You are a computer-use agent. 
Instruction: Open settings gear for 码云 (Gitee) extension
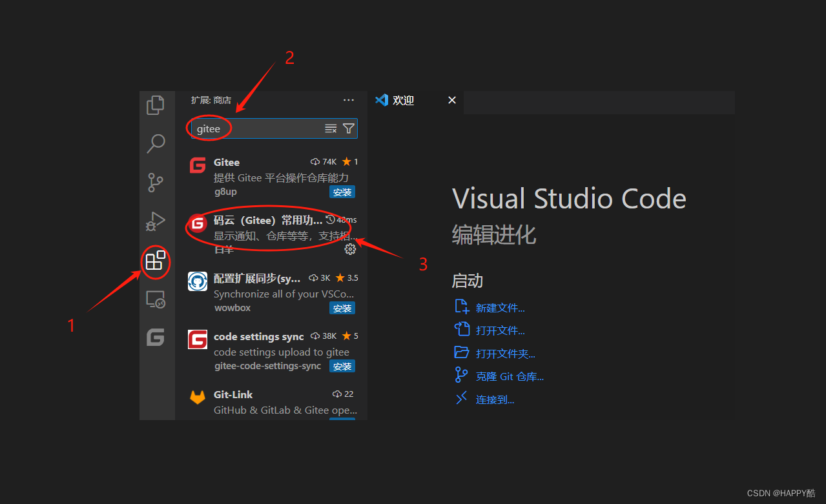[x=350, y=248]
